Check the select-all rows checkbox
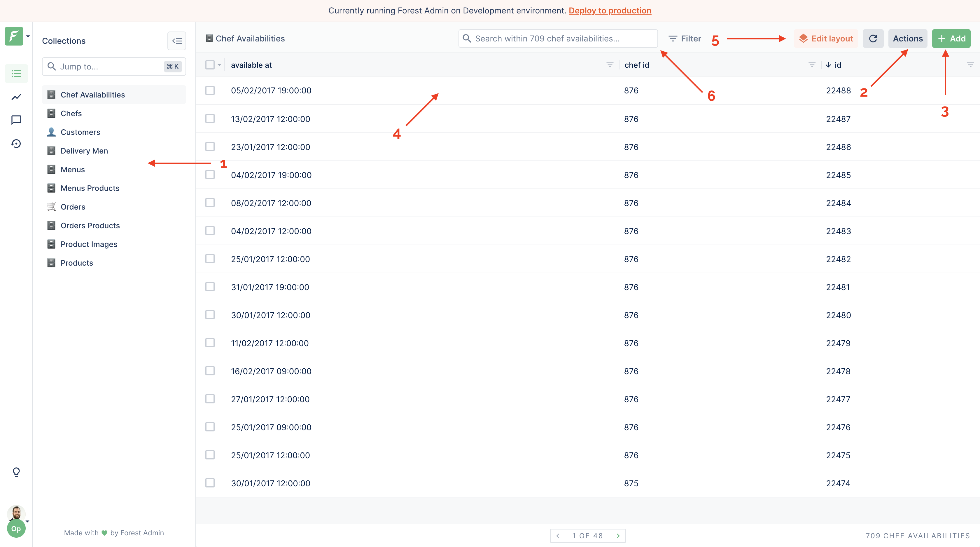The width and height of the screenshot is (980, 547). coord(210,64)
